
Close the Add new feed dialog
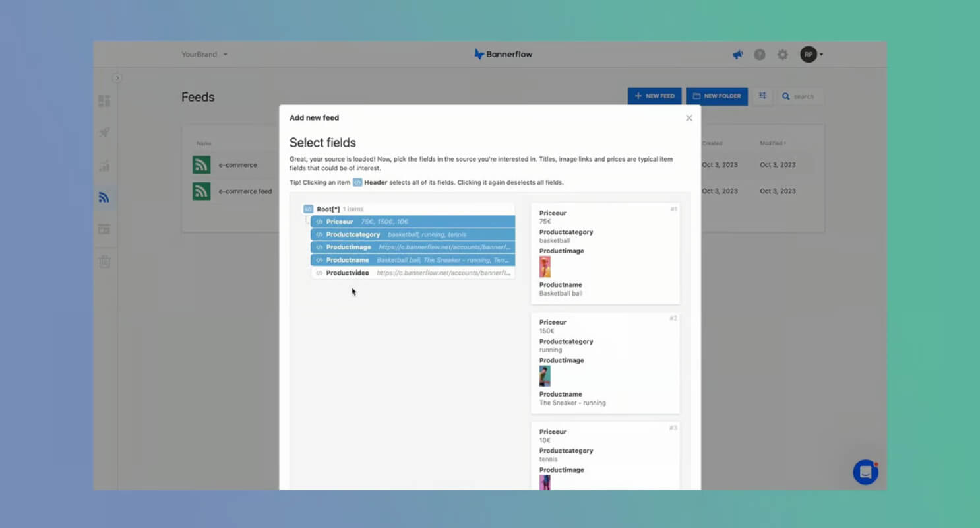(x=689, y=118)
